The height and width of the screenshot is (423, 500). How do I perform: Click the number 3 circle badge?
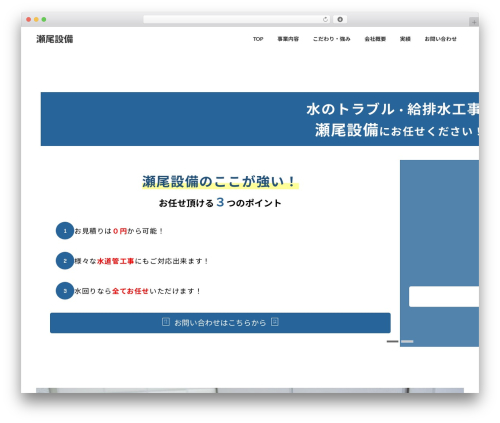pos(65,291)
